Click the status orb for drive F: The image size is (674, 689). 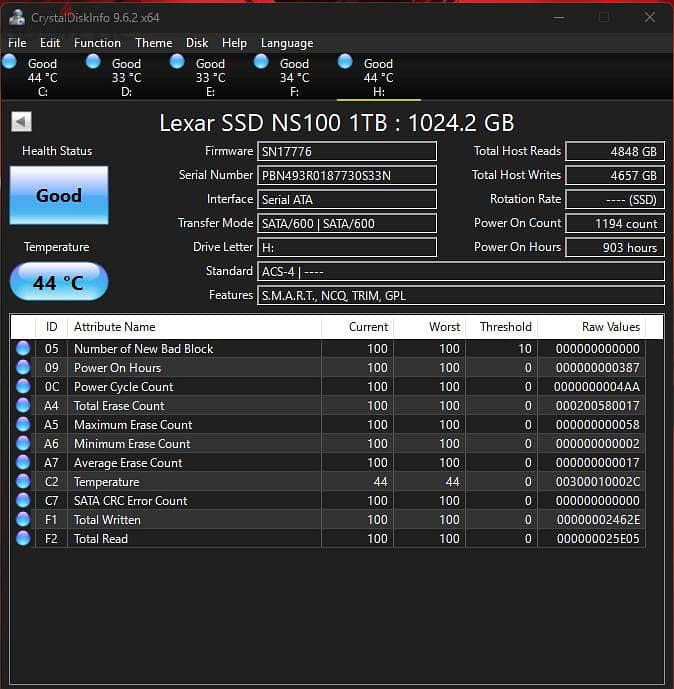pos(261,62)
